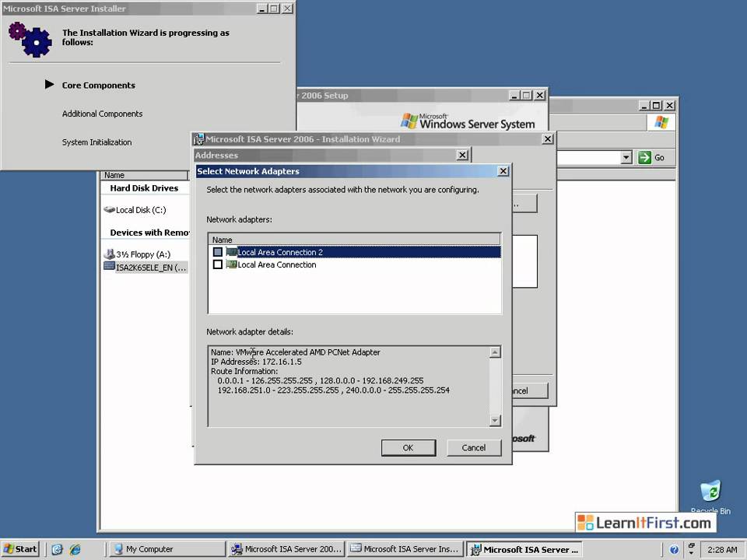Click the IP Addresses: 172.16.1.5 line

tap(256, 362)
